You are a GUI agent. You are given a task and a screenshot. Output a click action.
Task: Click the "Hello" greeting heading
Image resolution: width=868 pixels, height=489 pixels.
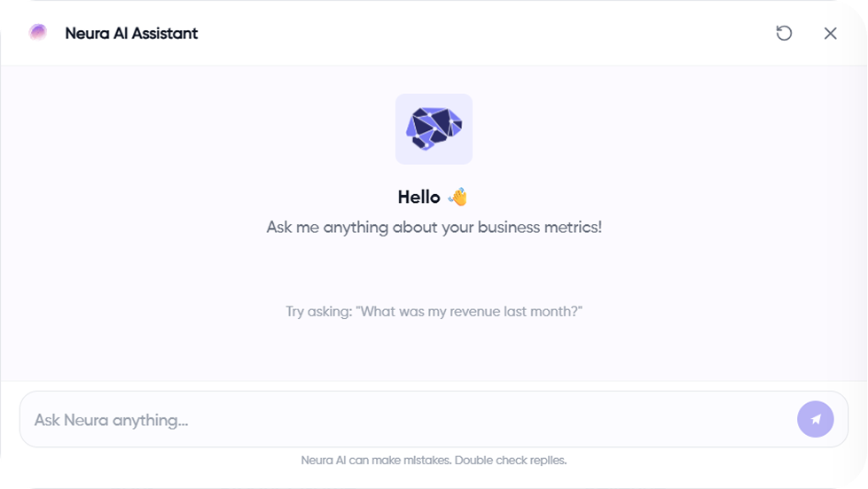pyautogui.click(x=419, y=197)
